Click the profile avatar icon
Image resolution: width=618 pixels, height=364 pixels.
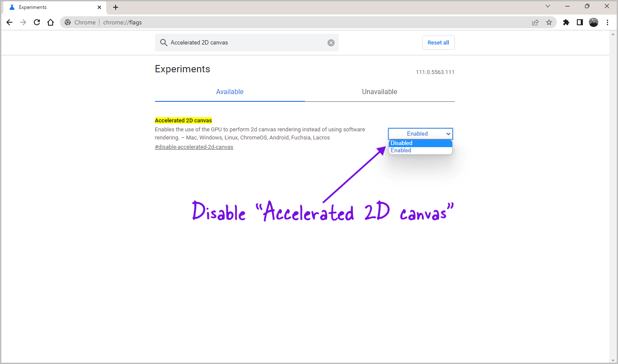click(x=594, y=22)
